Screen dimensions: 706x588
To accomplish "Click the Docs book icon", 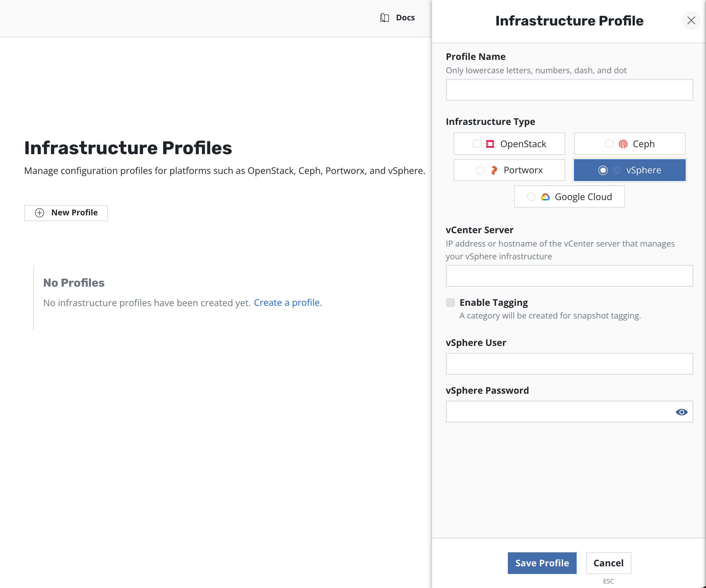I will pos(384,18).
